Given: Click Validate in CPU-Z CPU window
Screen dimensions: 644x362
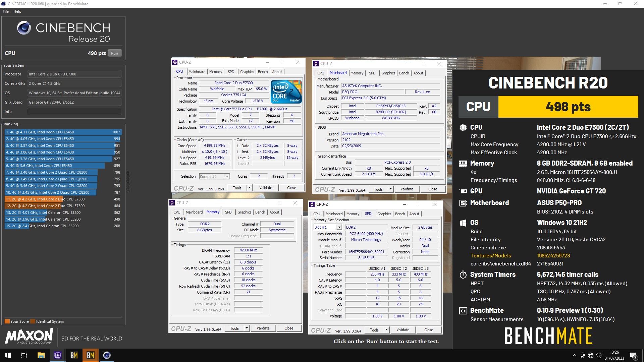Looking at the screenshot, I should click(266, 188).
